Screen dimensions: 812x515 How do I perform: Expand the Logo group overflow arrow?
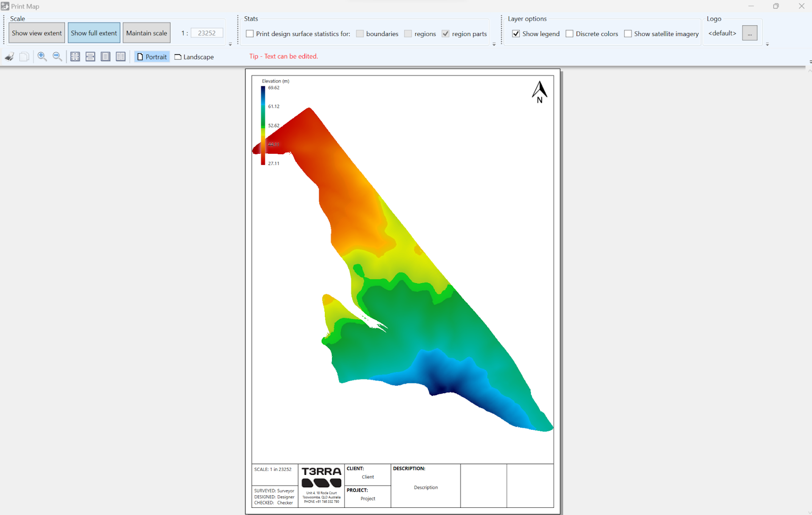click(767, 45)
